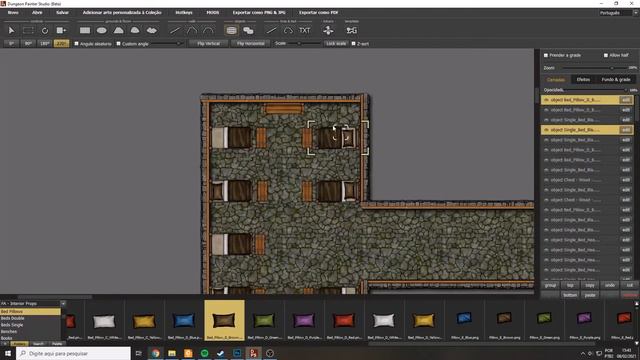Open the Português language dropdown
The height and width of the screenshot is (360, 640).
(x=618, y=13)
